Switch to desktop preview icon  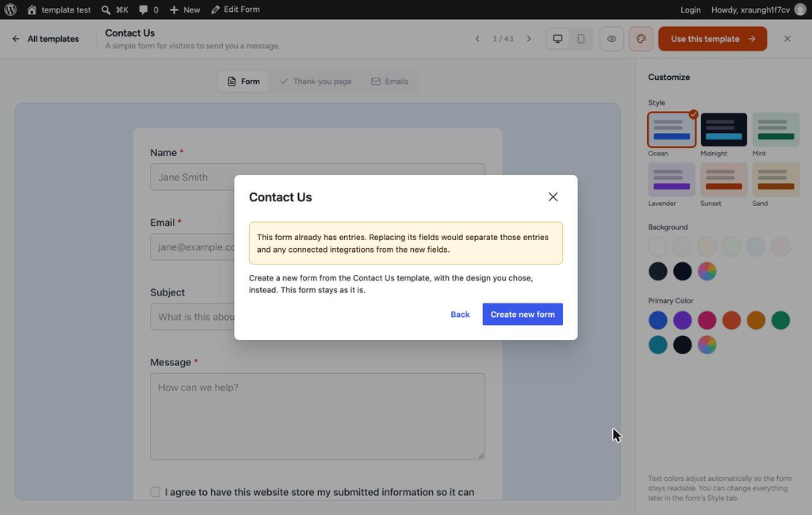pyautogui.click(x=557, y=39)
